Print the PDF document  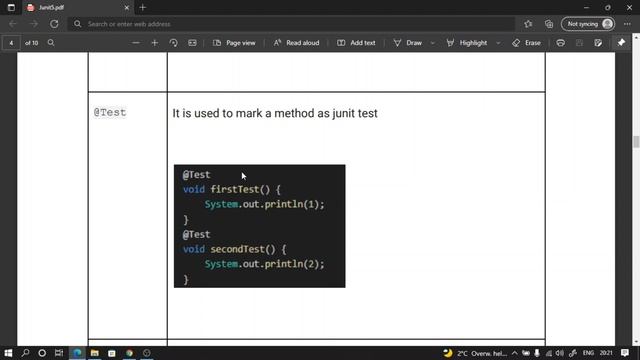pos(560,42)
